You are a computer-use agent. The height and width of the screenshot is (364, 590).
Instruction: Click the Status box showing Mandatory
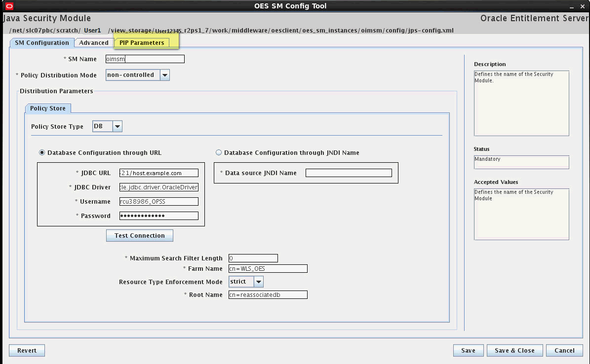521,162
